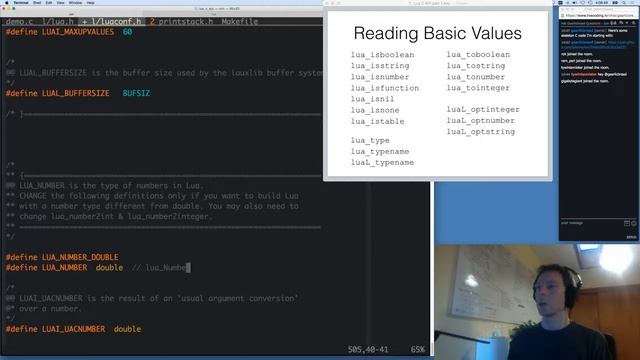Open the blue pasted link in chat
The image size is (640, 360).
click(x=598, y=44)
